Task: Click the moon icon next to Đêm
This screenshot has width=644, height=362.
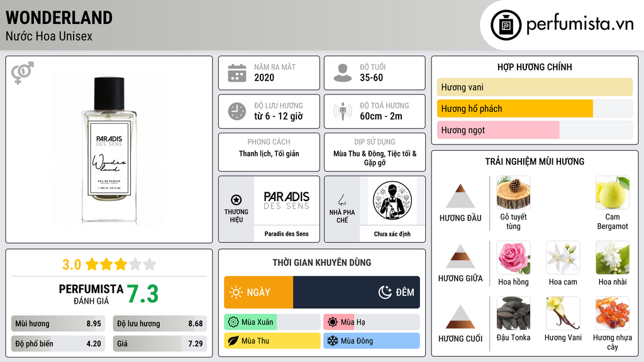Action: tap(385, 292)
